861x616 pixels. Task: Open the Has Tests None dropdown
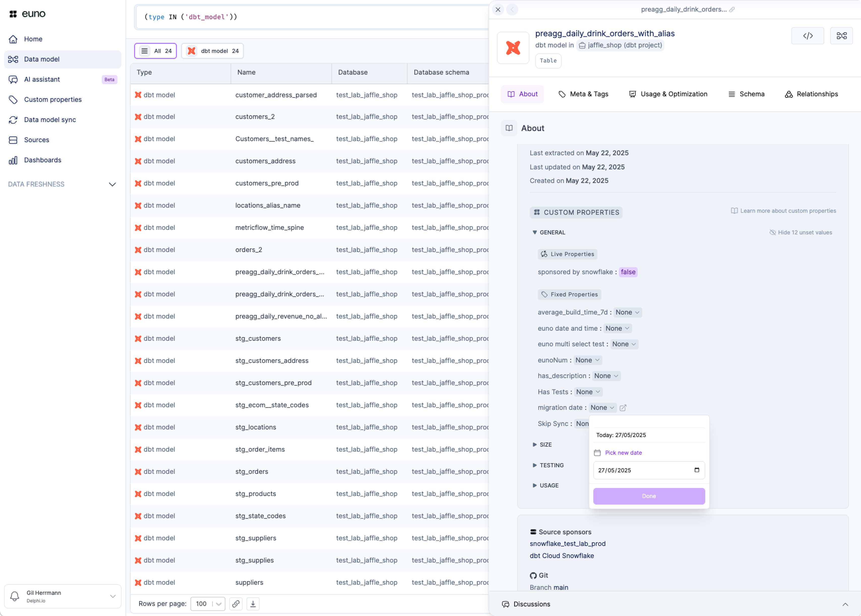tap(588, 392)
